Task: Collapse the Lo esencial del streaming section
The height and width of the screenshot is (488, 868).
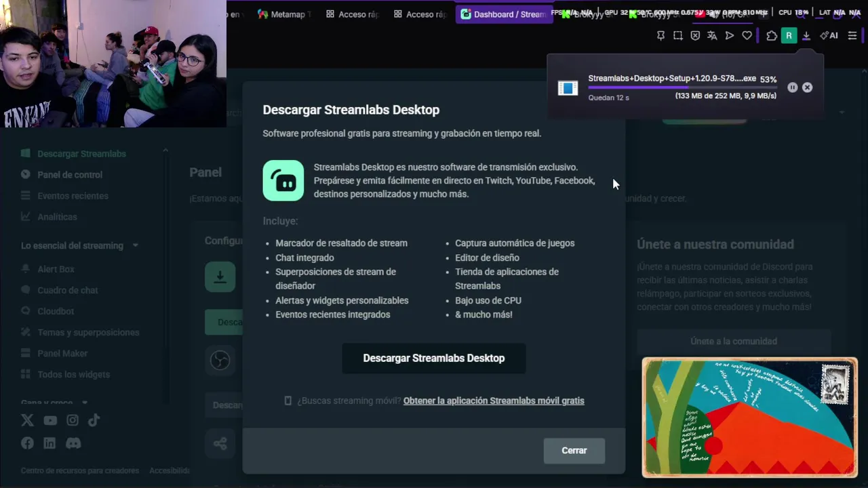Action: click(135, 245)
